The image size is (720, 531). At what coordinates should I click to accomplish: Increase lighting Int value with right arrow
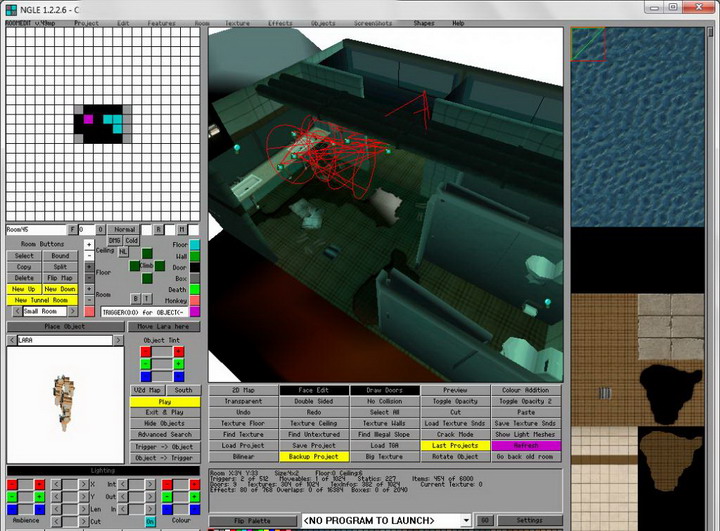[150, 484]
